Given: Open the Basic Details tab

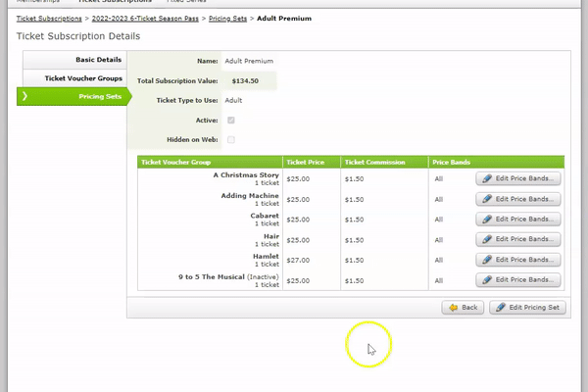Looking at the screenshot, I should click(x=75, y=60).
